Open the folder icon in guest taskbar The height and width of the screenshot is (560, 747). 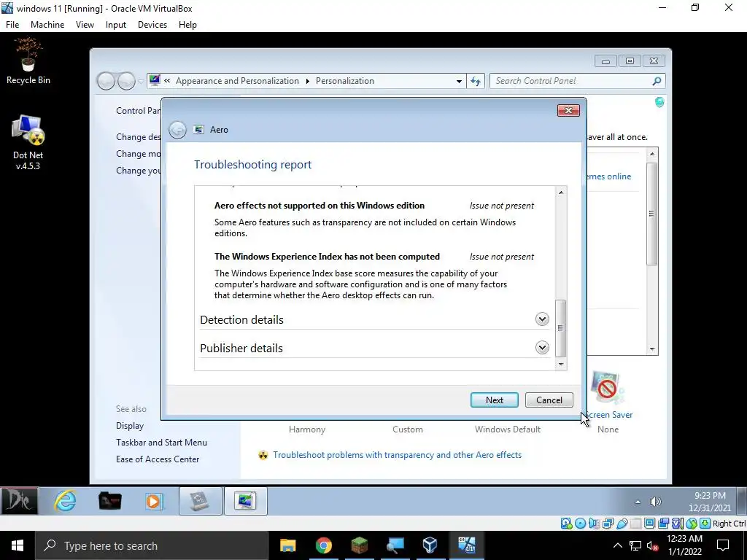coord(109,501)
